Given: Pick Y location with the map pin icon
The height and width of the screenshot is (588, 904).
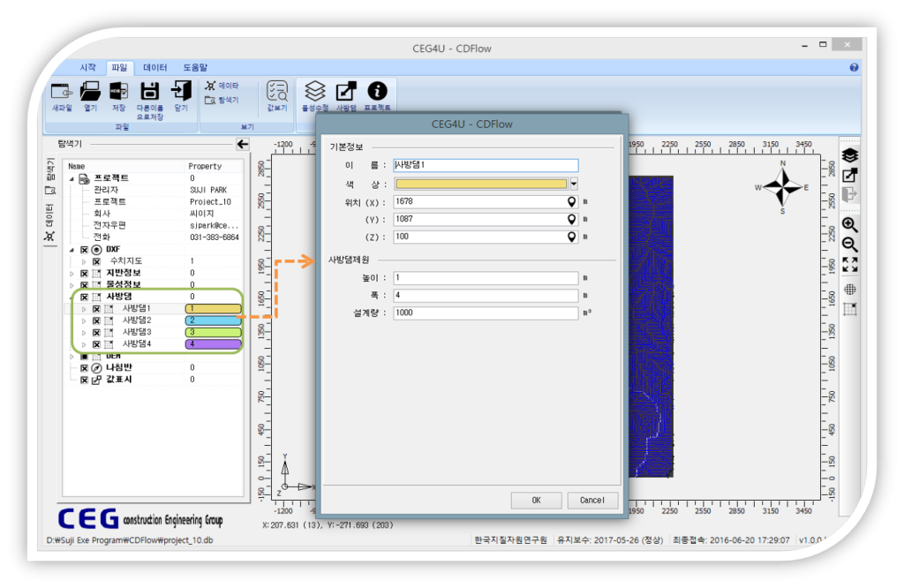Looking at the screenshot, I should [571, 219].
